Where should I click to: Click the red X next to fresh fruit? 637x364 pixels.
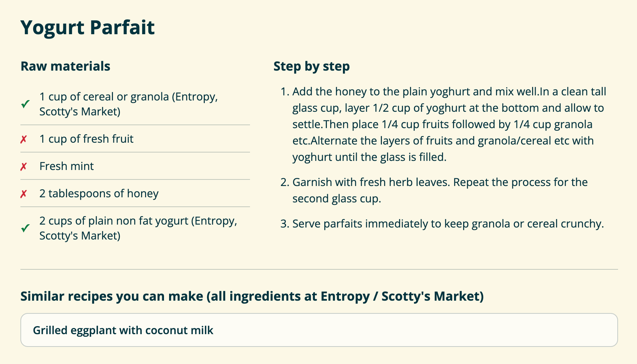[24, 139]
